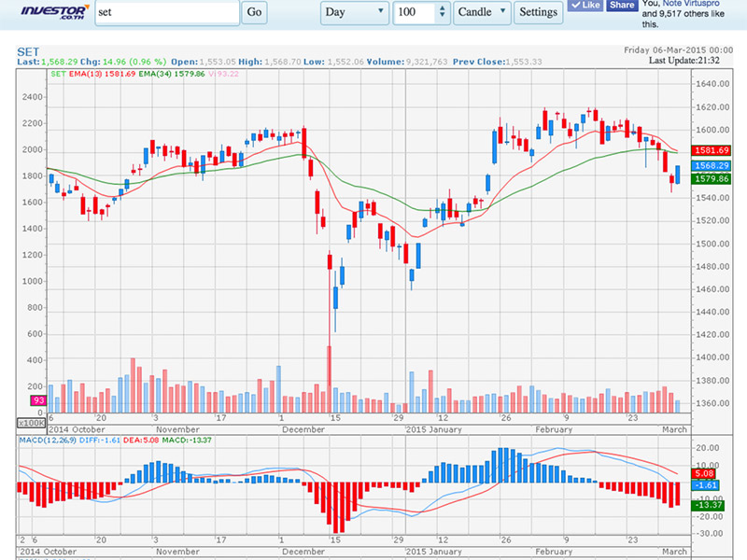
Task: Click the Investor.co.th logo
Action: pos(55,12)
